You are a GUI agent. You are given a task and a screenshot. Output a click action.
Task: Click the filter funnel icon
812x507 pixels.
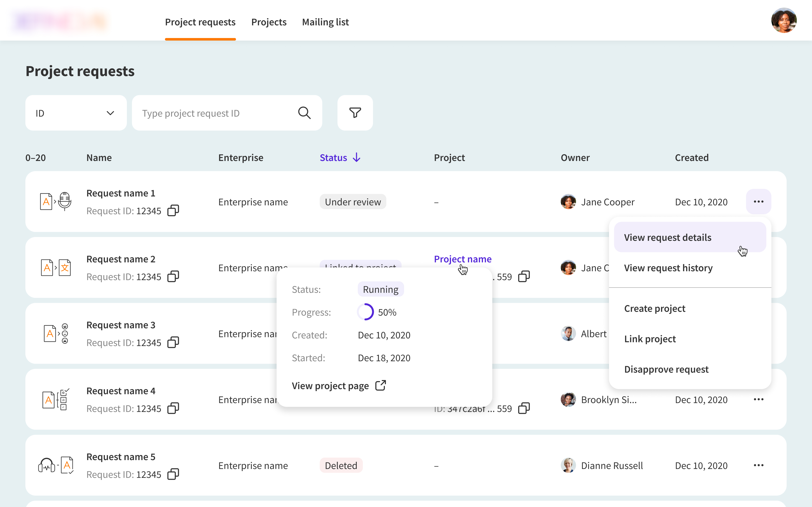[x=355, y=113]
